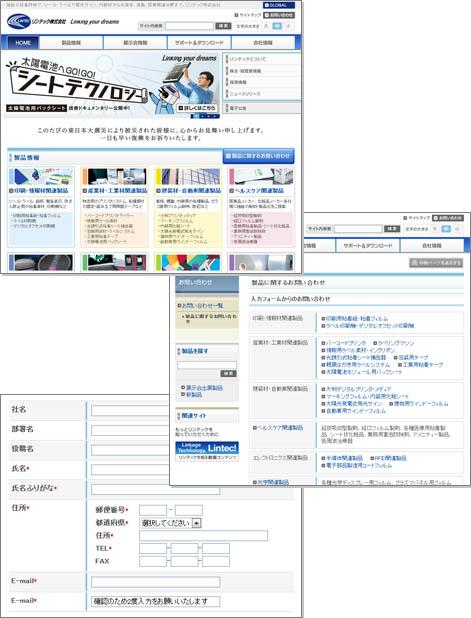
Task: Focus the first 郵便番号 input box
Action: [153, 510]
